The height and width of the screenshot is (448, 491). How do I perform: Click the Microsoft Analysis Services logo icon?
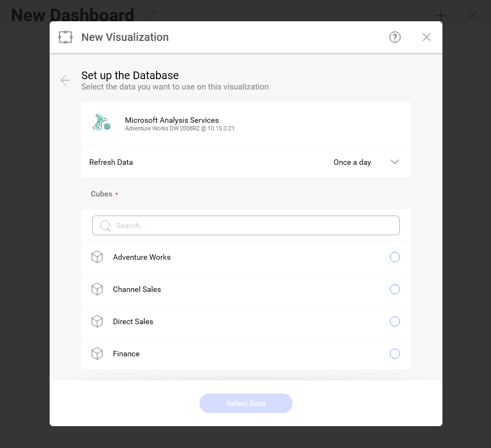tap(101, 122)
